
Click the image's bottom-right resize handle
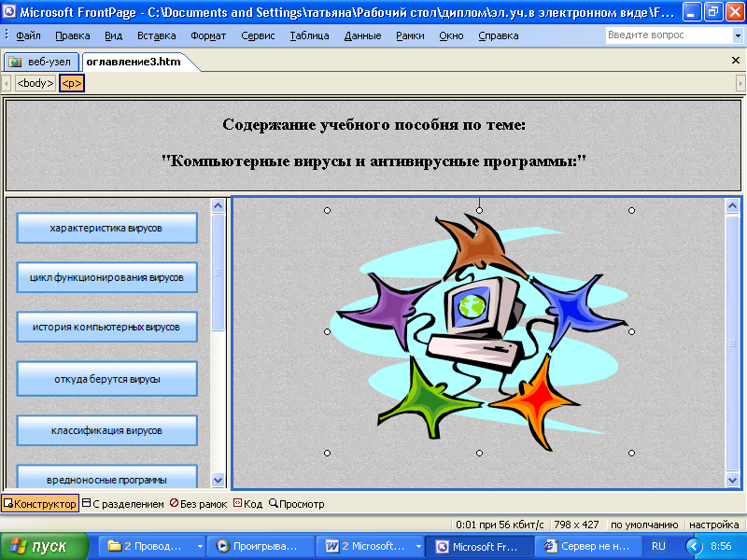632,453
